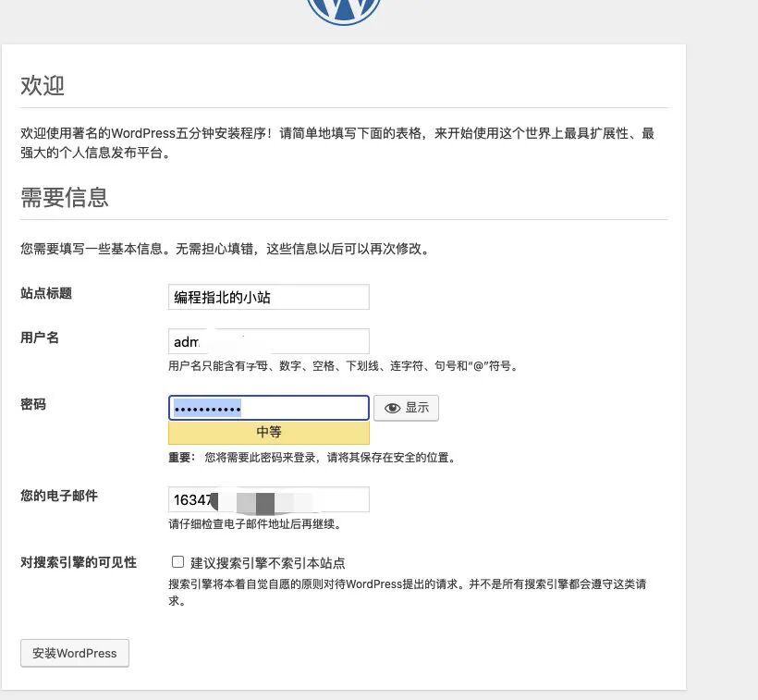The height and width of the screenshot is (700, 758).
Task: Click the 搜索引擎将本着自觉自愿 note text
Action: (407, 592)
